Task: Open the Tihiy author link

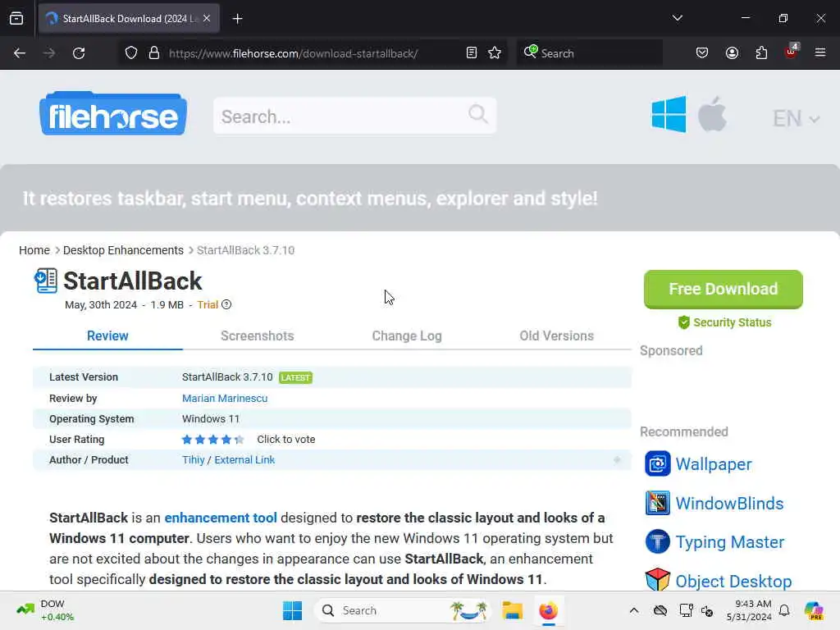Action: pos(194,459)
